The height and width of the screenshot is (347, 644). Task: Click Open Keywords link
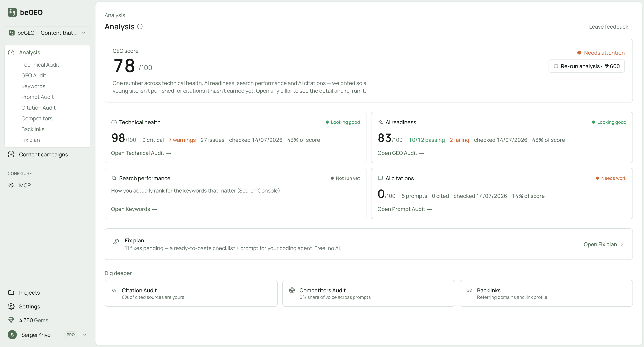pos(134,209)
